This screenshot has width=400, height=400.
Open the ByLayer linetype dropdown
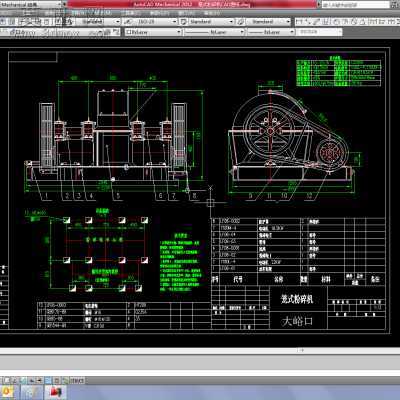coord(215,32)
